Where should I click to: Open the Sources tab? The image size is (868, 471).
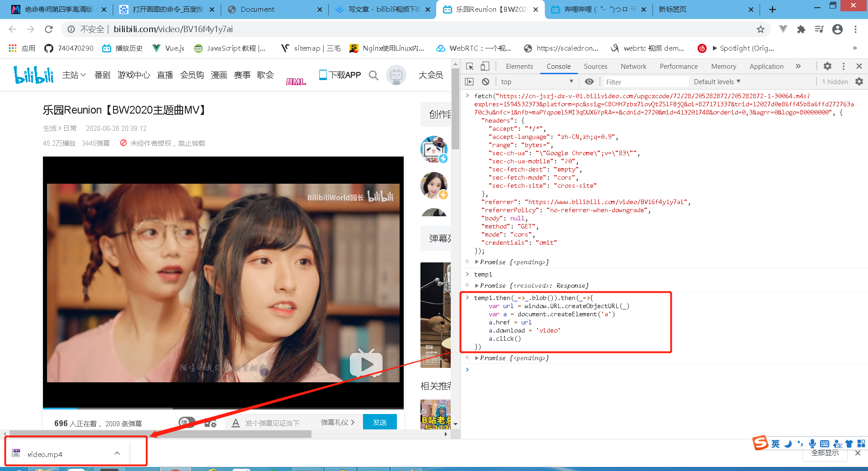click(x=595, y=67)
